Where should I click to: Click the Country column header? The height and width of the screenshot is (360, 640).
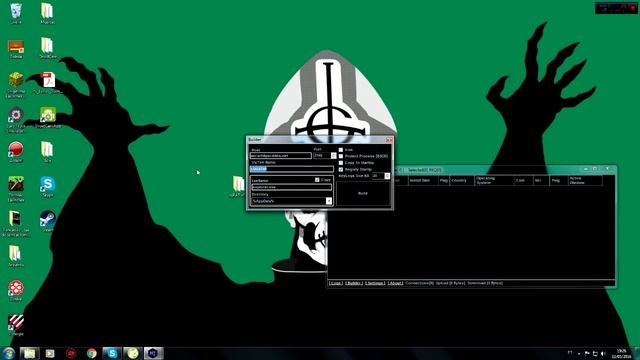(x=462, y=180)
